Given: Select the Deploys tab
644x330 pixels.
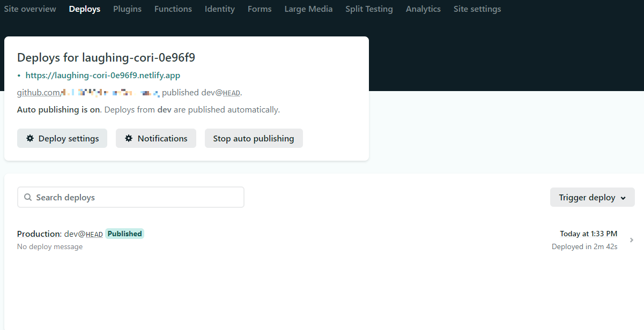Looking at the screenshot, I should [x=85, y=9].
